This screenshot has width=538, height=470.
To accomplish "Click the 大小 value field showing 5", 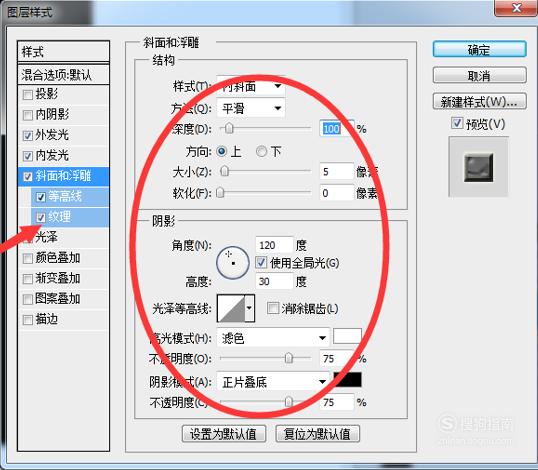I will [x=337, y=171].
